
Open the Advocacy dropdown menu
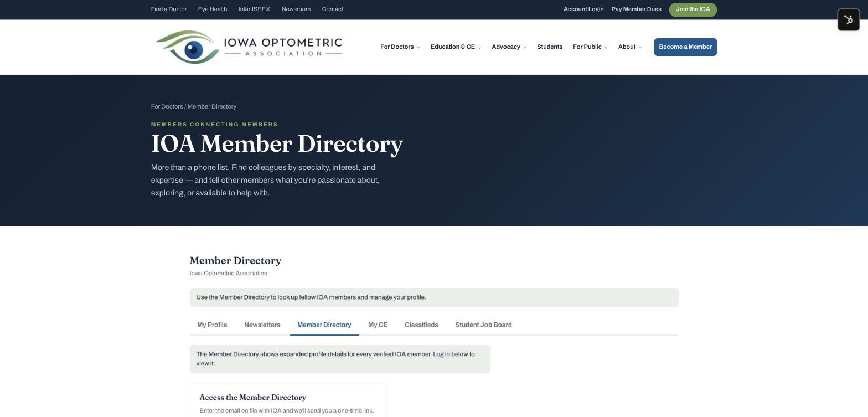(x=509, y=47)
